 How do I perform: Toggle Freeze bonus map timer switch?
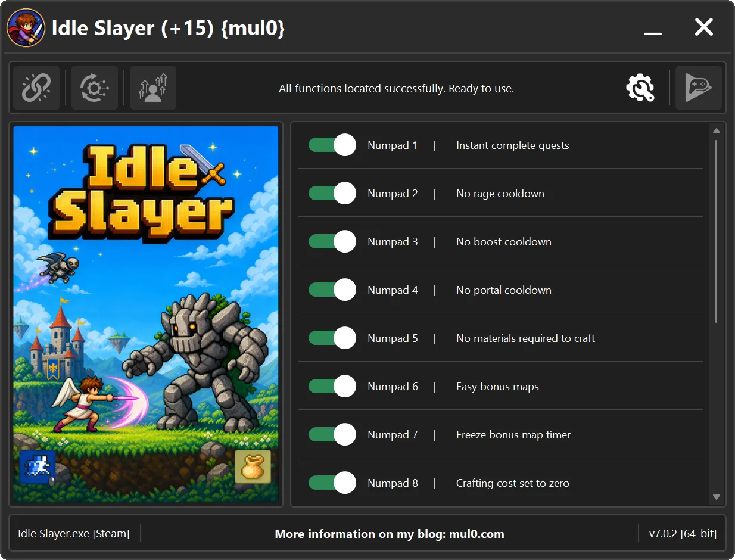point(332,434)
